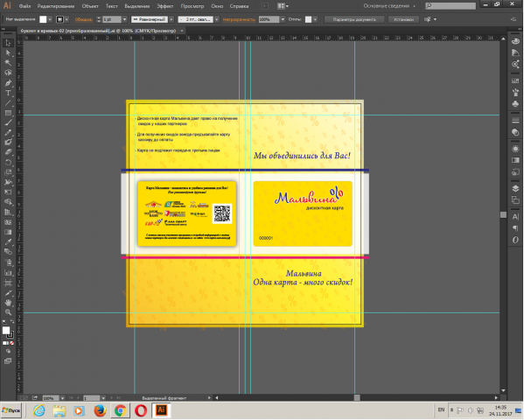The image size is (524, 420).
Task: Select the Line Segment tool
Action: (8, 103)
